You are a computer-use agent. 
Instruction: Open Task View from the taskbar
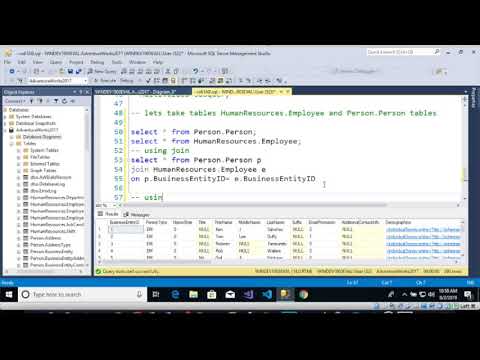coord(156,295)
